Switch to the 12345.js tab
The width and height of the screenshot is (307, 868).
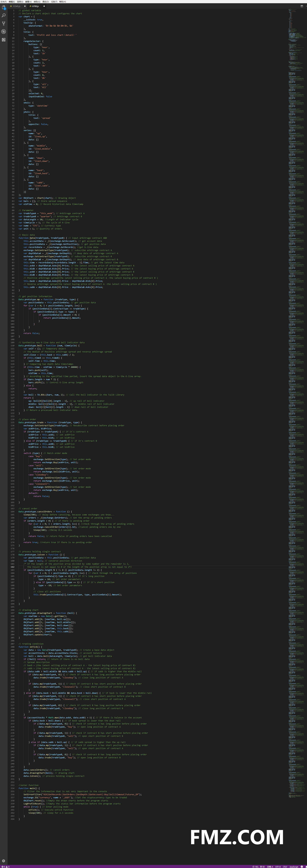tap(17, 6)
